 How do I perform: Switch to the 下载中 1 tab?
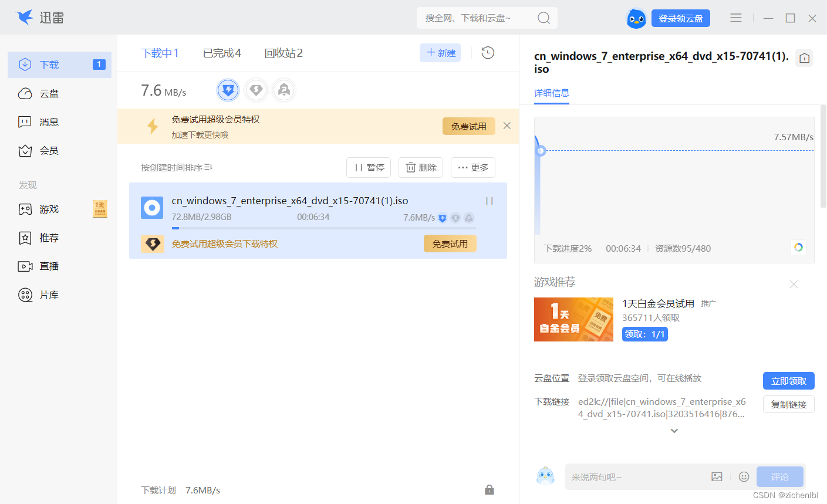[160, 53]
